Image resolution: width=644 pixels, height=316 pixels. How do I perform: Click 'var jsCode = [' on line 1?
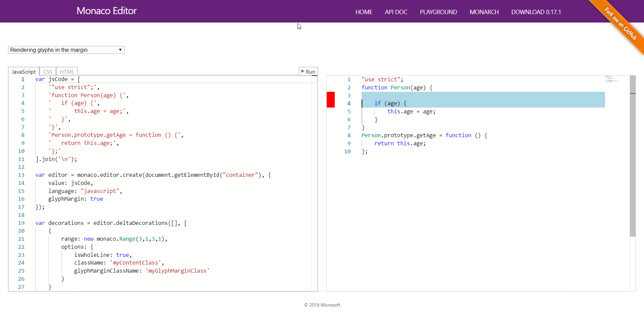[x=58, y=79]
